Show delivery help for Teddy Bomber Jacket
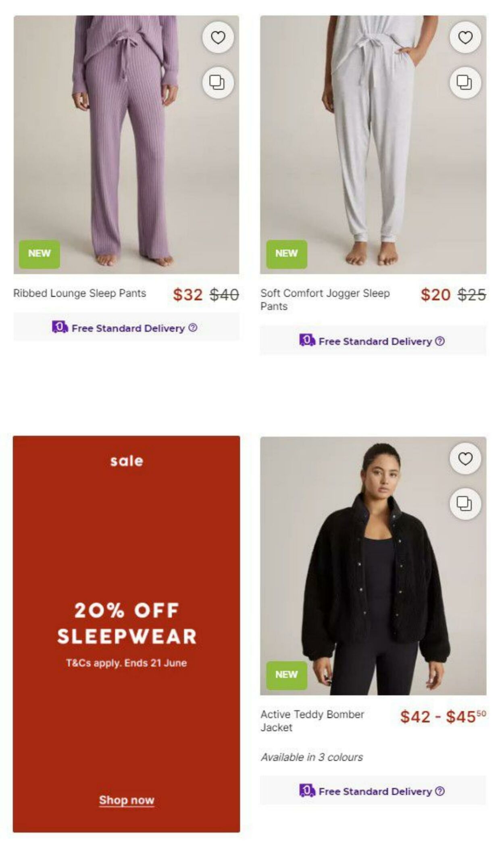The image size is (504, 854). (x=440, y=791)
